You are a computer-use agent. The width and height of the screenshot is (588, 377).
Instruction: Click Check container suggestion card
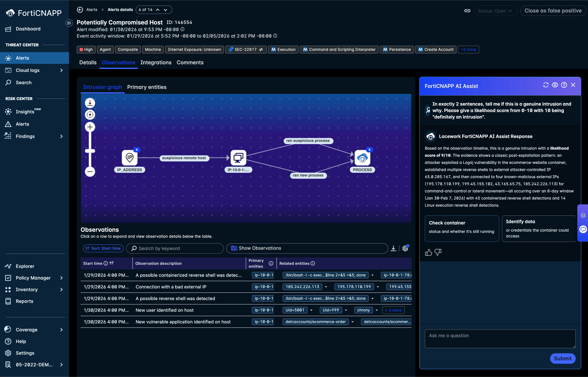coord(462,228)
